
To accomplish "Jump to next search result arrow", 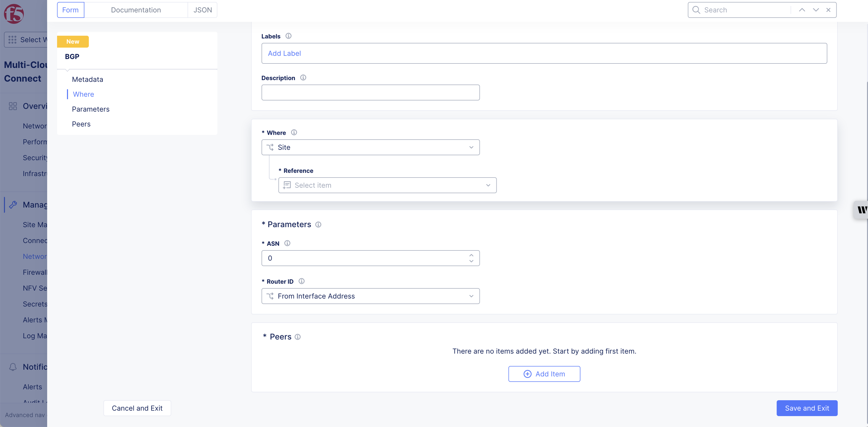I will (816, 10).
